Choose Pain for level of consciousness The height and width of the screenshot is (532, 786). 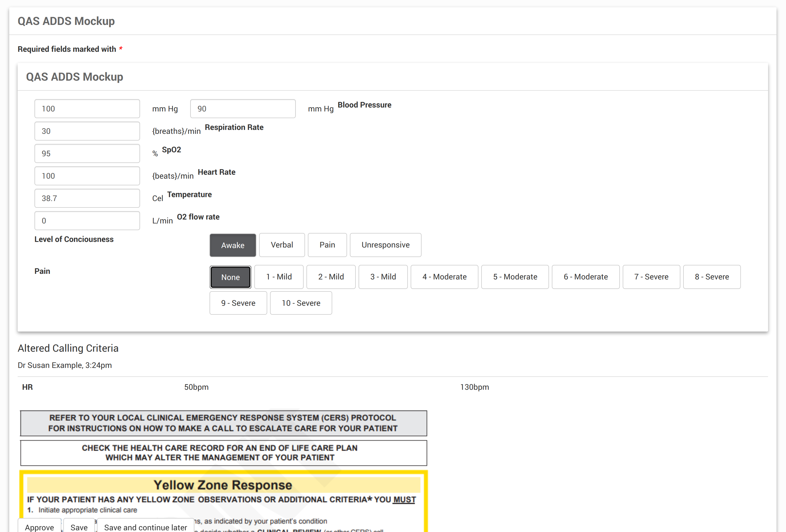[x=327, y=245]
